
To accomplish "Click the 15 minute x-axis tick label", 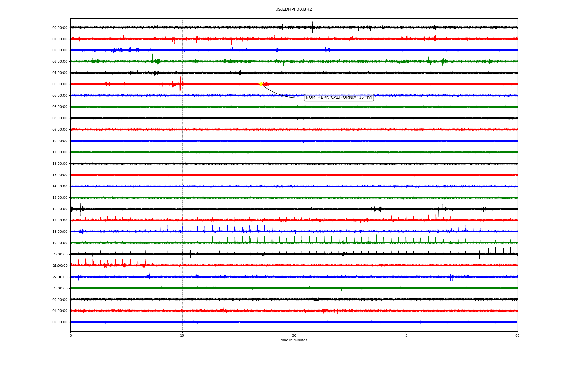I will coord(182,335).
